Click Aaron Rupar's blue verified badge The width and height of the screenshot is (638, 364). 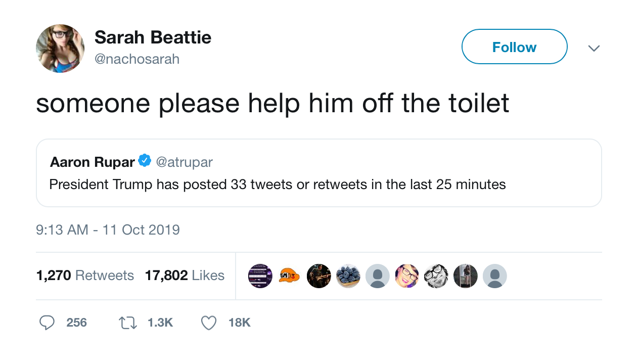click(145, 161)
